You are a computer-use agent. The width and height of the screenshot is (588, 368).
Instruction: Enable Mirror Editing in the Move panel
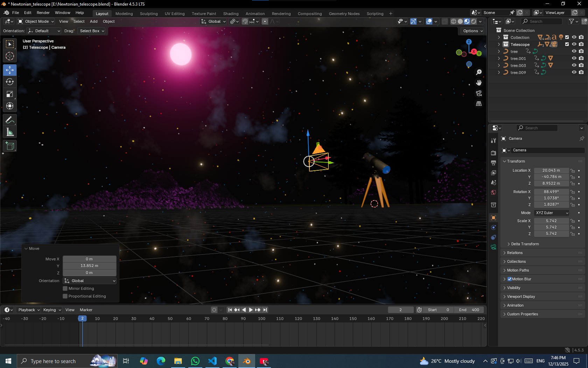click(65, 288)
